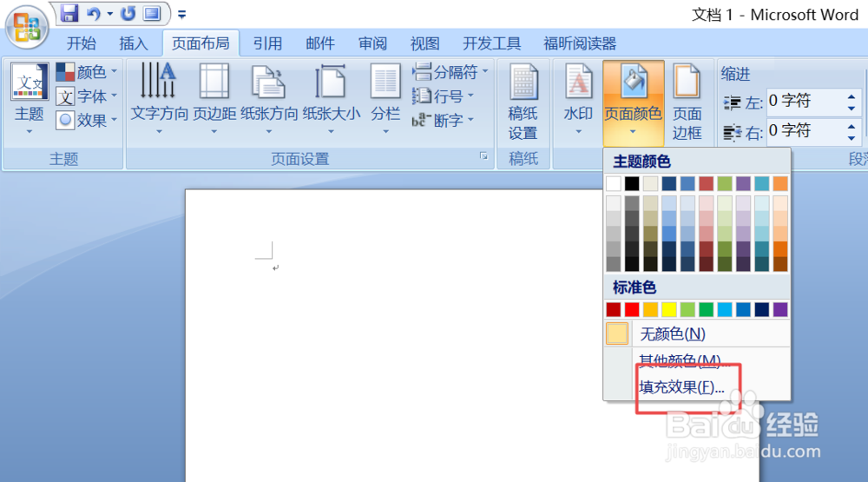Open 纸张方向 orientation menu
Screen dimensions: 868x482
269,99
